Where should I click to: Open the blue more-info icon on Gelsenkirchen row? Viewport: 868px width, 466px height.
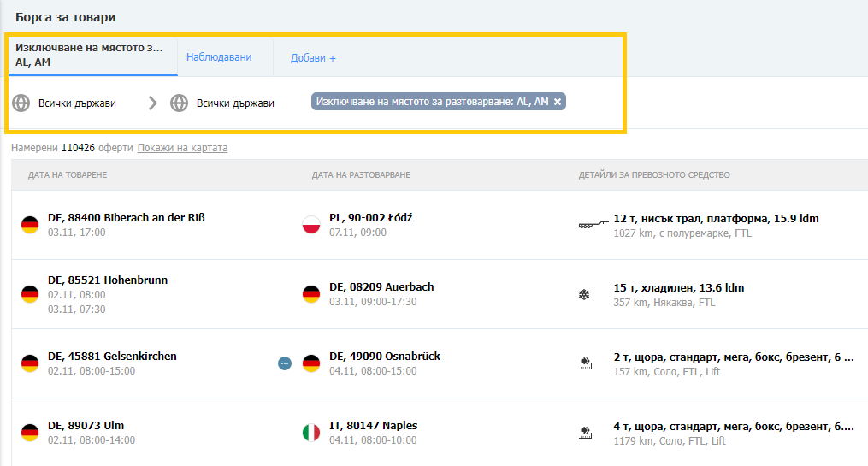coord(285,363)
